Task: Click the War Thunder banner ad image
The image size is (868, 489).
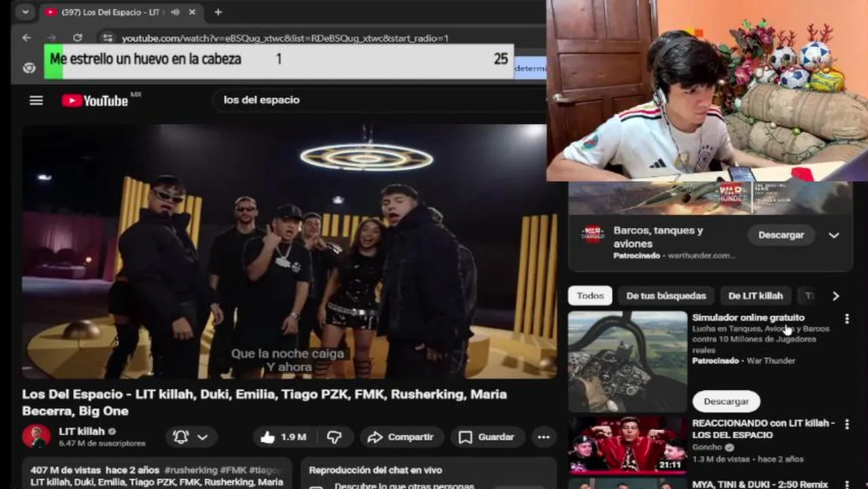Action: tap(710, 198)
